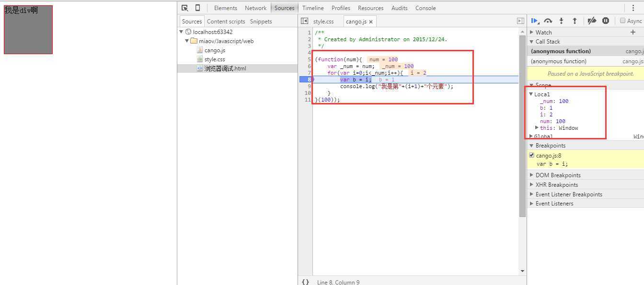Viewport: 644px width, 285px height.
Task: Open the Audits panel
Action: [399, 8]
